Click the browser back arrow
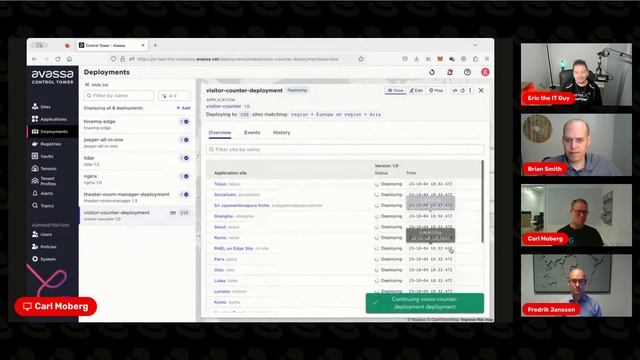This screenshot has height=360, width=640. 34,59
